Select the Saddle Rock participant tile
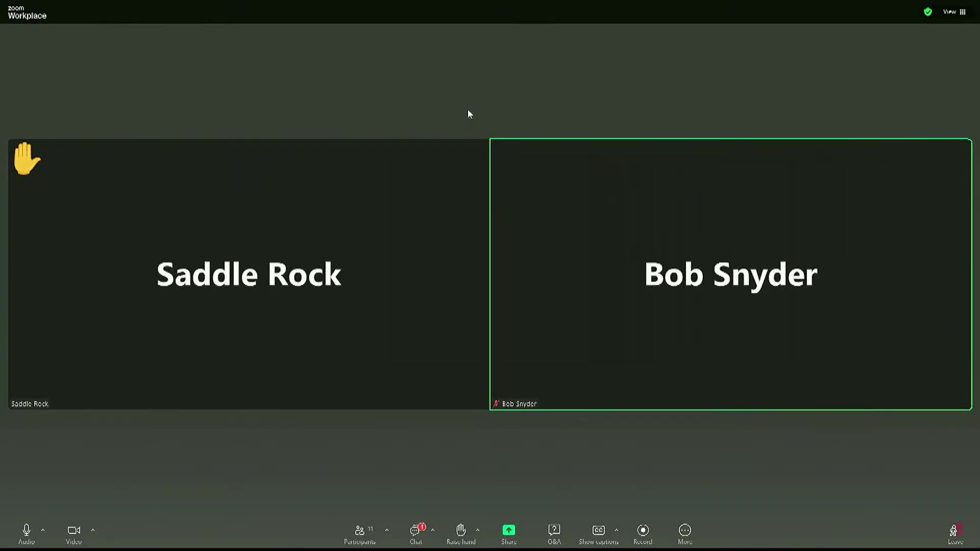This screenshot has height=551, width=980. (x=249, y=274)
